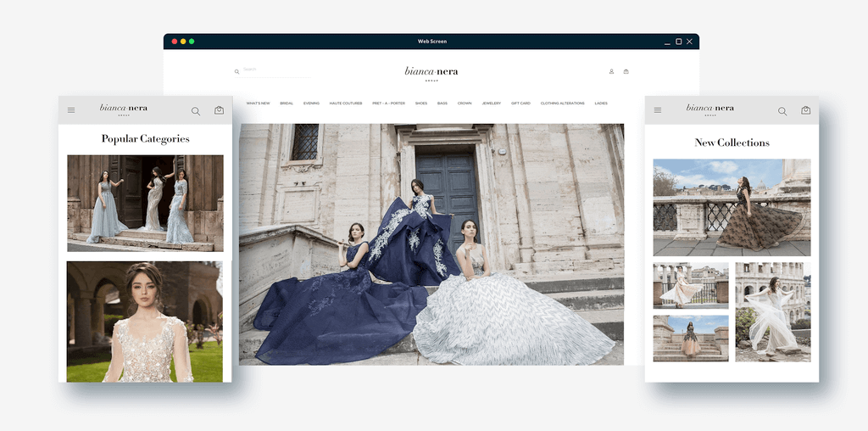This screenshot has width=868, height=431.
Task: Click the yellow dot of the Web Screen window
Action: (x=183, y=42)
